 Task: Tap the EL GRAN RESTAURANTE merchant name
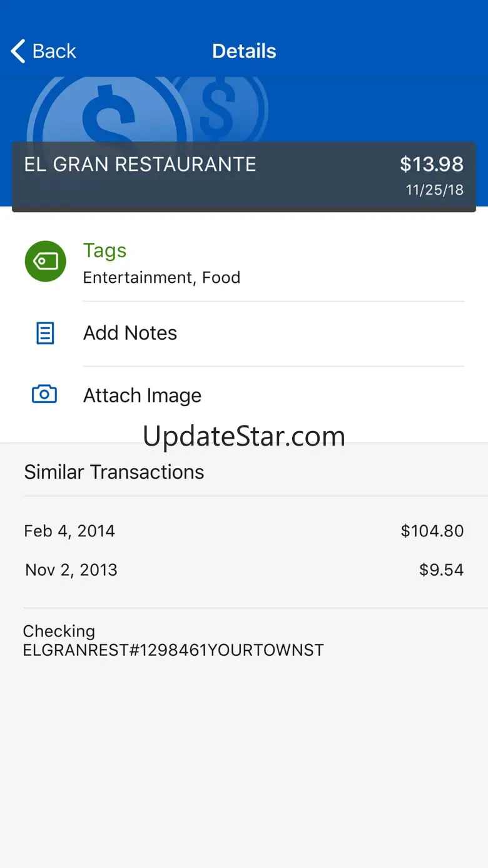tap(140, 165)
